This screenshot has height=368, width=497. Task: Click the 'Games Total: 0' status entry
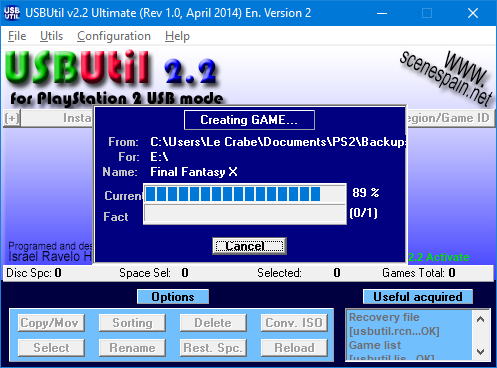click(419, 273)
